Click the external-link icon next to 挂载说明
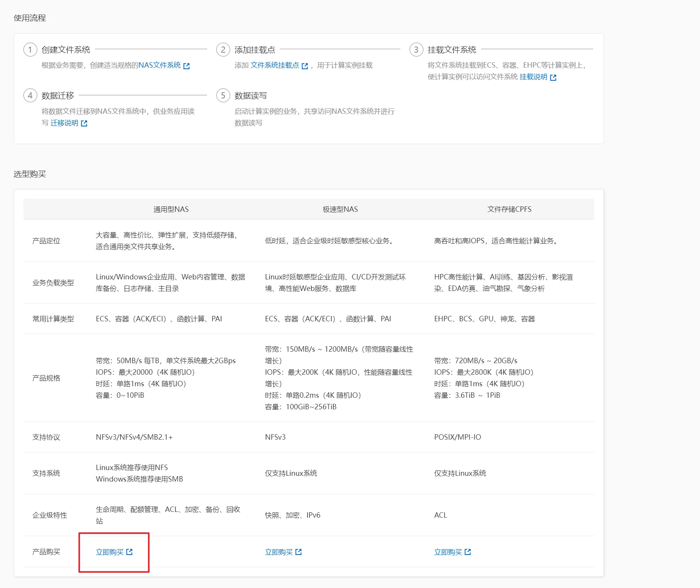Image resolution: width=700 pixels, height=588 pixels. (x=553, y=78)
